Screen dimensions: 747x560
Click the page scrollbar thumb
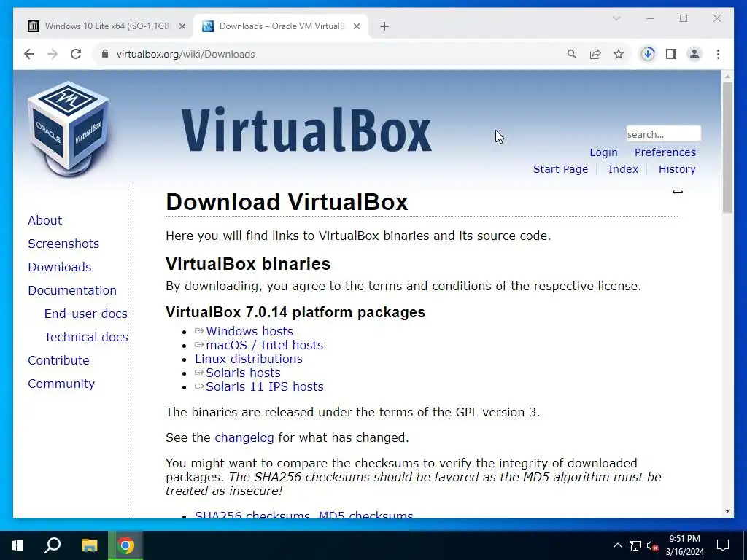[x=727, y=147]
